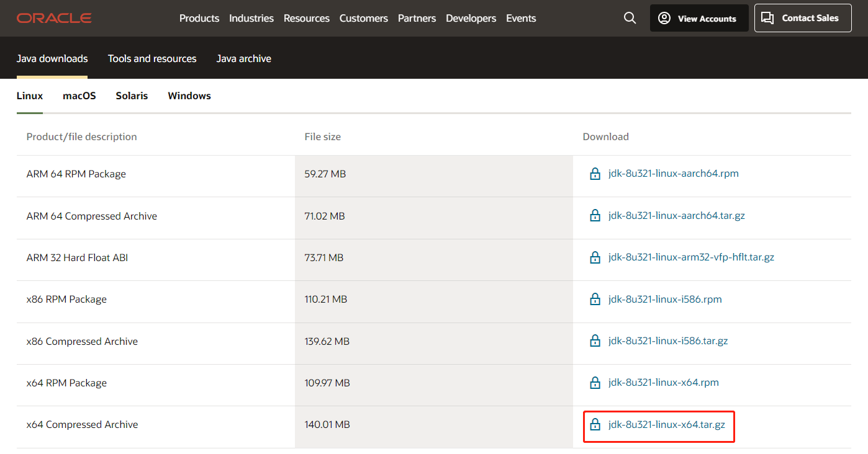The height and width of the screenshot is (454, 868).
Task: Click lock icon beside jdk-8u321-linux-x64.rpm
Action: (595, 383)
